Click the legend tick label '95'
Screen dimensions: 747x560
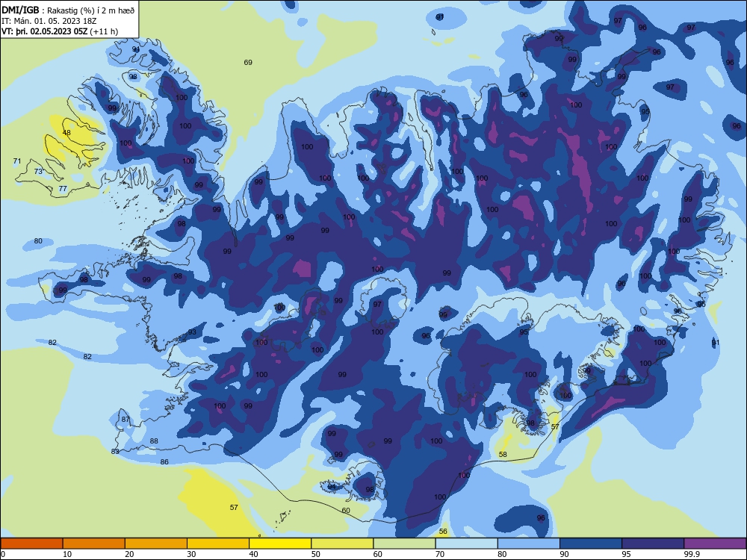[x=627, y=554]
